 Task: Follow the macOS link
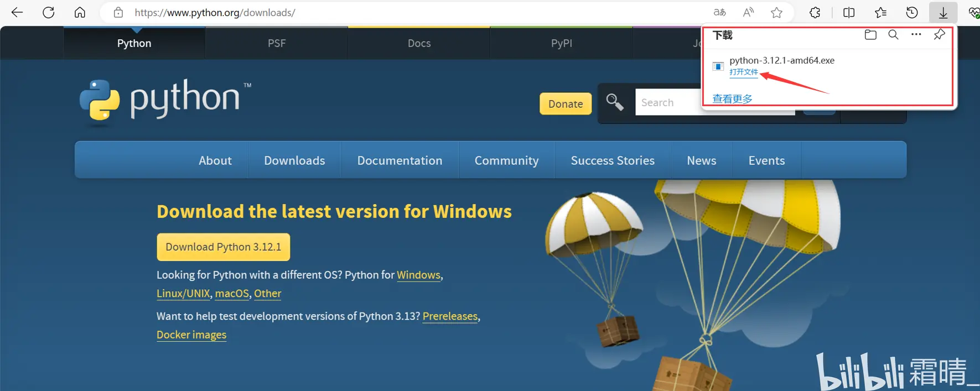coord(232,294)
